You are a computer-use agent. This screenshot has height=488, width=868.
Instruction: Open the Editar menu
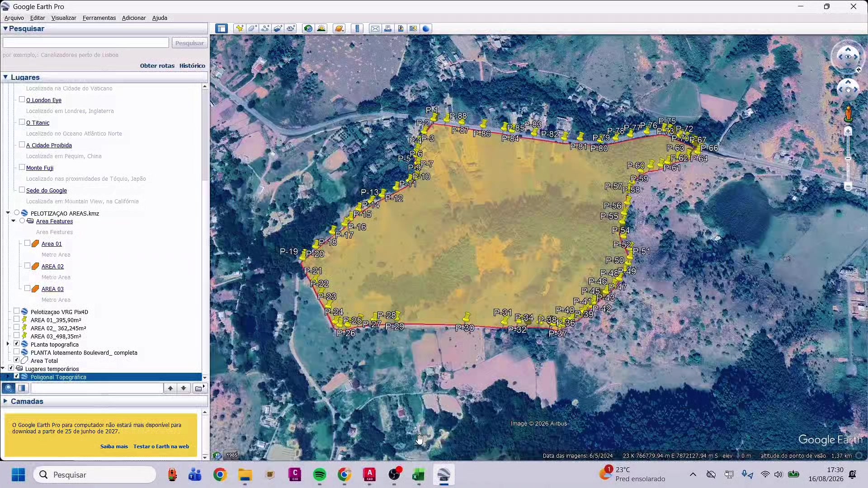(38, 18)
